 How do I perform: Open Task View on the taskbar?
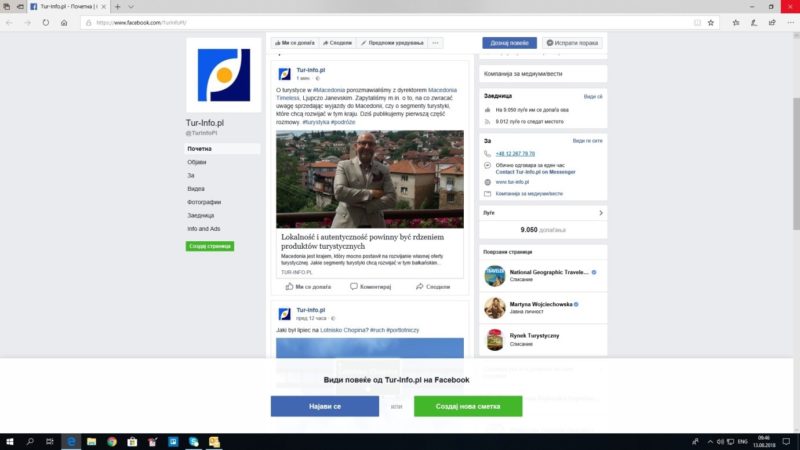[49, 441]
